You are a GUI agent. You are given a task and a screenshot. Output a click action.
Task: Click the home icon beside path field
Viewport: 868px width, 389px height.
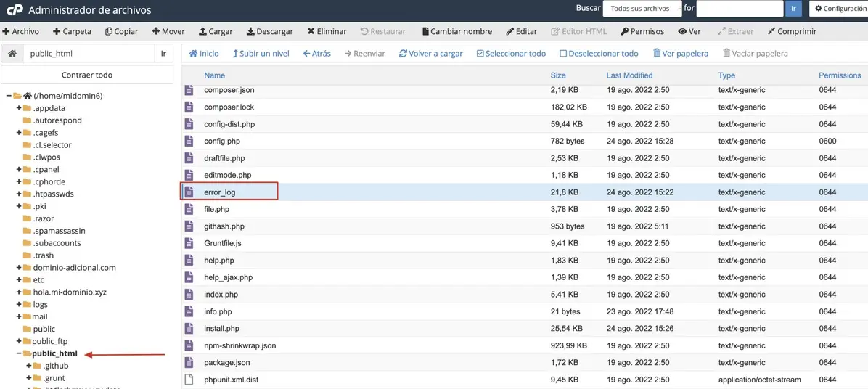(x=12, y=54)
